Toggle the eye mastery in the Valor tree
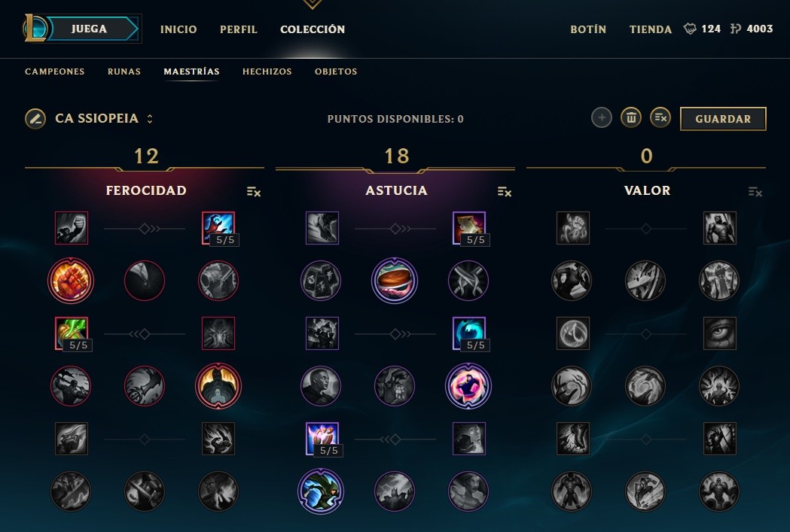The height and width of the screenshot is (532, 790). [x=719, y=333]
